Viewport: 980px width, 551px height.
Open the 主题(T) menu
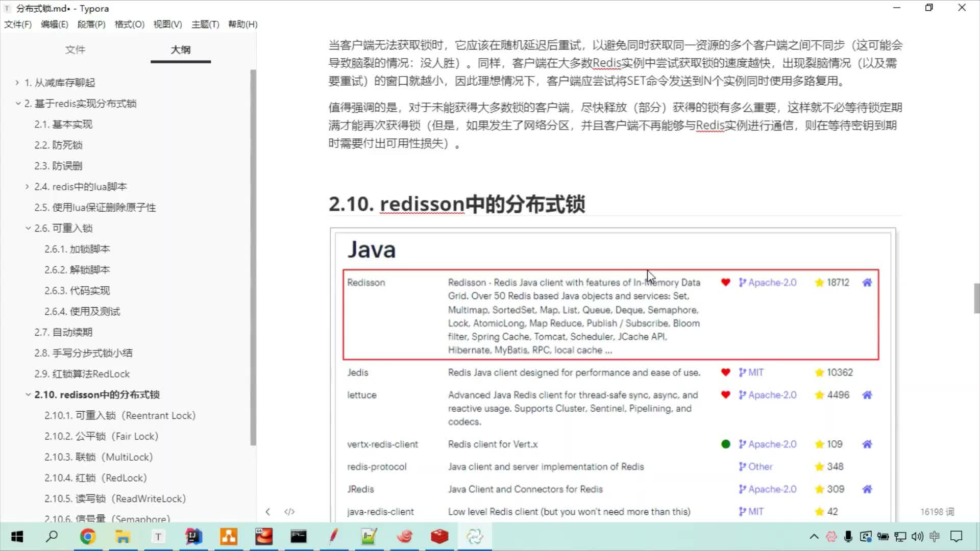tap(205, 24)
